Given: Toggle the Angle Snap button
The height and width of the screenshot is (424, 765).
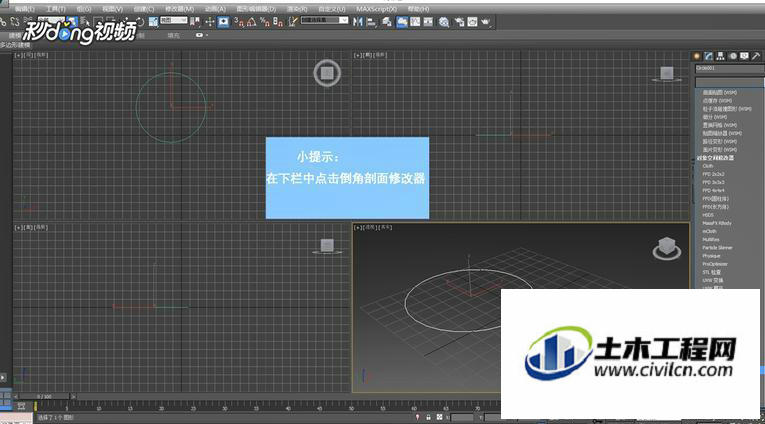Looking at the screenshot, I should (252, 22).
